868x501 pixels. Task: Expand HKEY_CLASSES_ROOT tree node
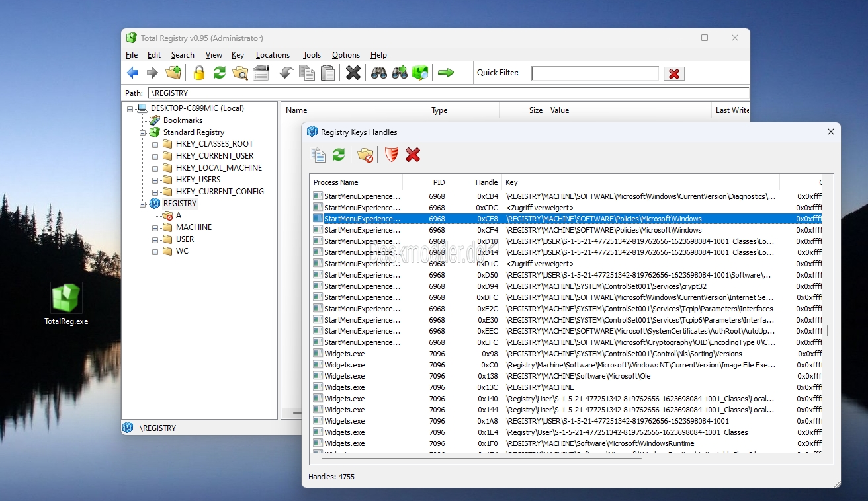(155, 144)
